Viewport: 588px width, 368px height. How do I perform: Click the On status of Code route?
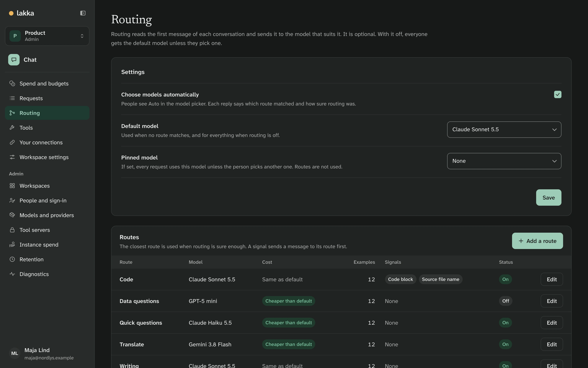tap(505, 279)
